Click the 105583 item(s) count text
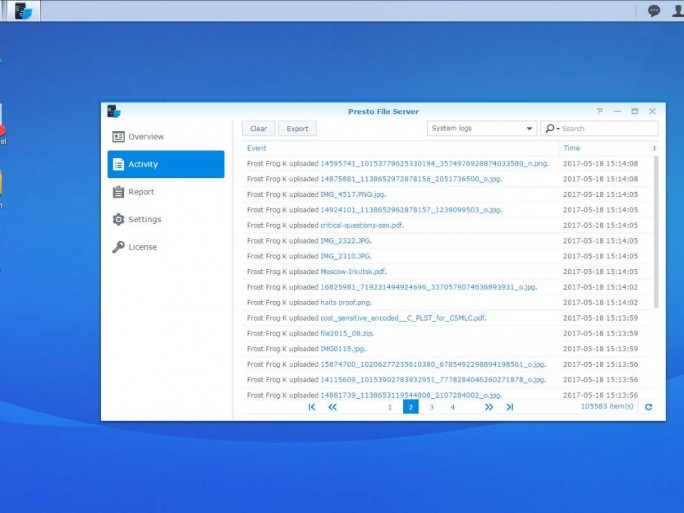Screen dimensions: 684x513 point(606,406)
